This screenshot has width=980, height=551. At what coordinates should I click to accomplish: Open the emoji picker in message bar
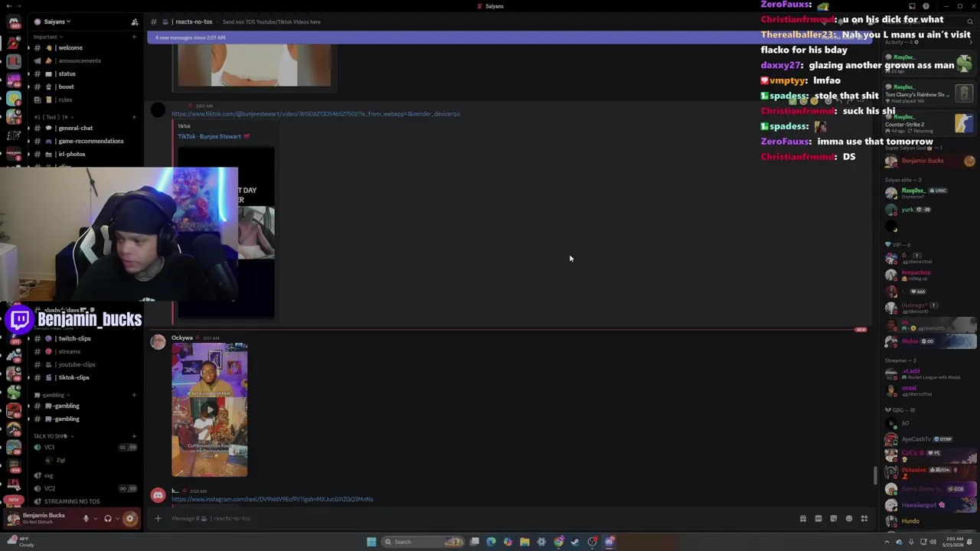click(848, 519)
